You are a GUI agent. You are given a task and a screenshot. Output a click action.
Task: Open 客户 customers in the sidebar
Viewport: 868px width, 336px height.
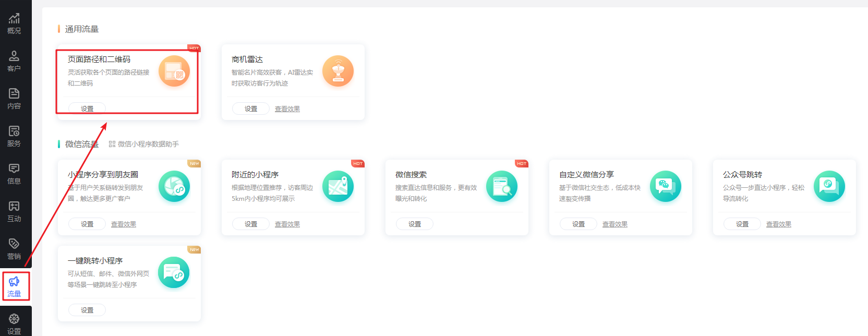click(14, 61)
